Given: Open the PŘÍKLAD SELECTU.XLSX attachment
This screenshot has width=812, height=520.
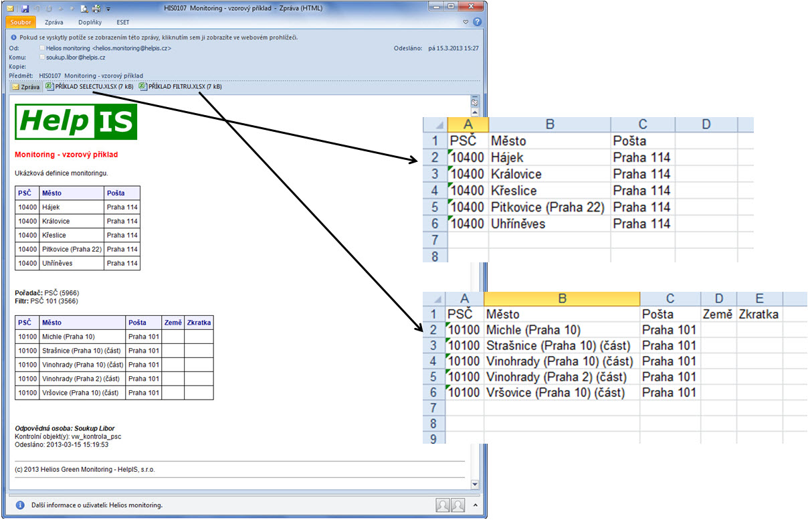Looking at the screenshot, I should point(90,86).
